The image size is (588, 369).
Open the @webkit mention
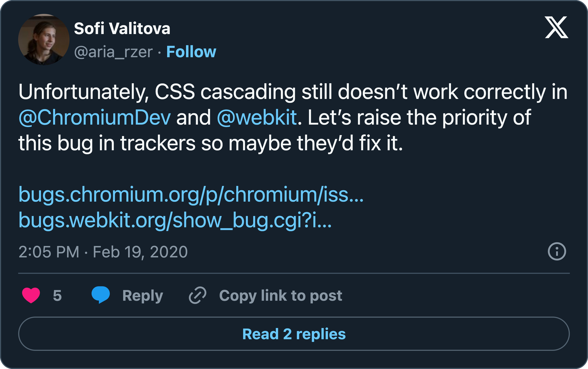pyautogui.click(x=257, y=117)
